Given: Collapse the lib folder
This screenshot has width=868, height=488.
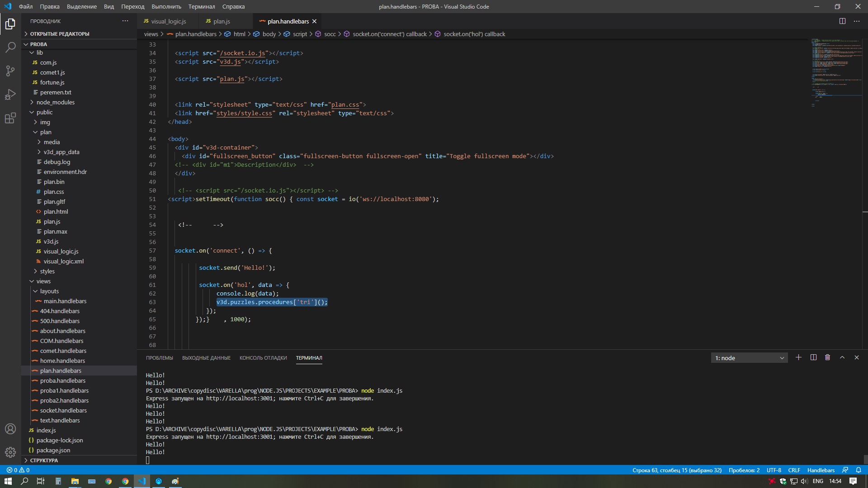Looking at the screenshot, I should point(79,52).
